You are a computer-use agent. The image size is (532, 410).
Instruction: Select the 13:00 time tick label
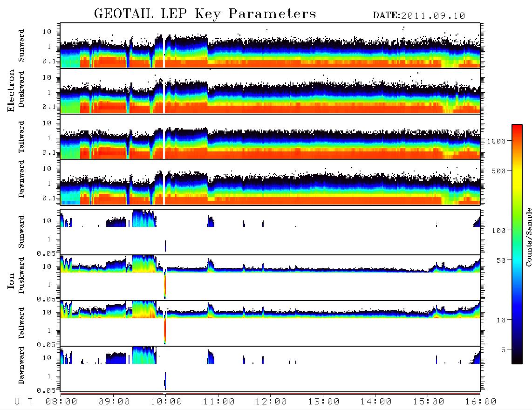coord(324,402)
